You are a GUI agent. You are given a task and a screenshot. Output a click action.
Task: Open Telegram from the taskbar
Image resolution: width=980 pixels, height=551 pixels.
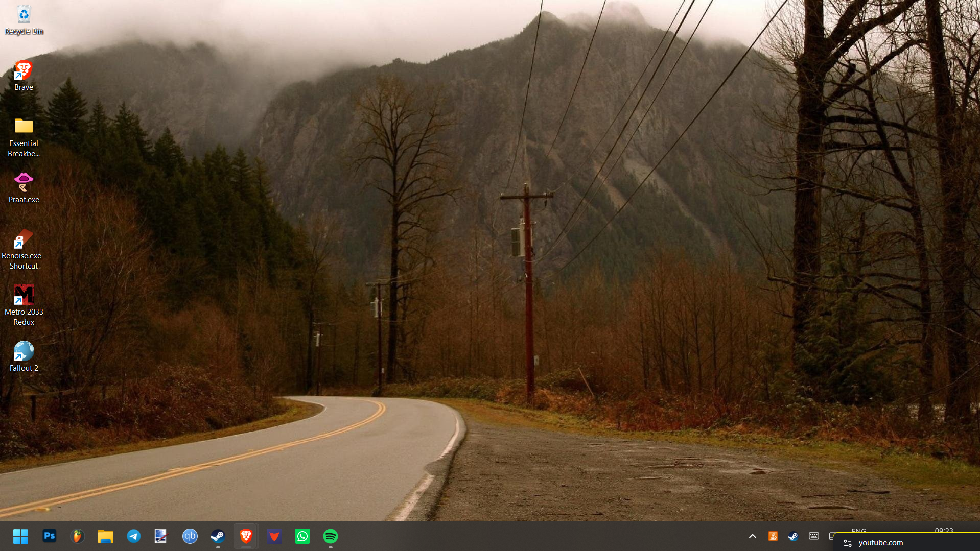coord(134,536)
